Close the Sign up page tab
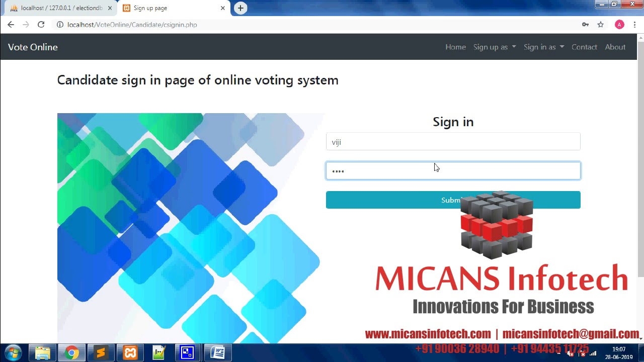 coord(222,8)
